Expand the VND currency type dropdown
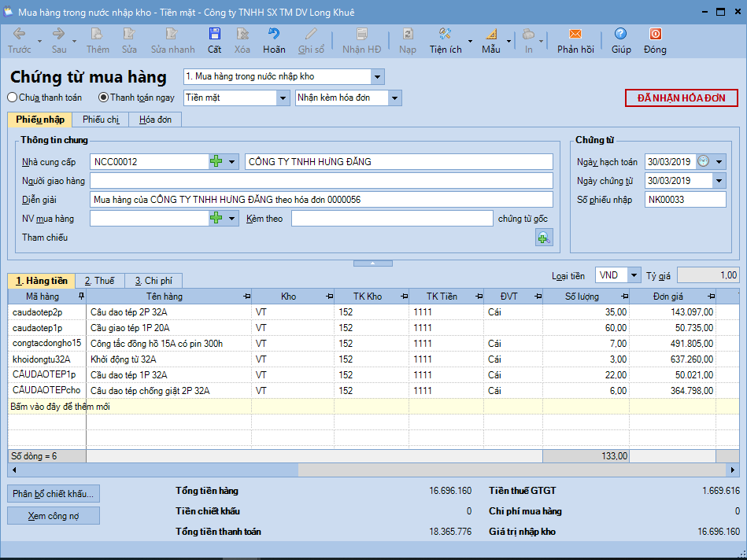Screen dimensions: 747x560 tap(634, 275)
